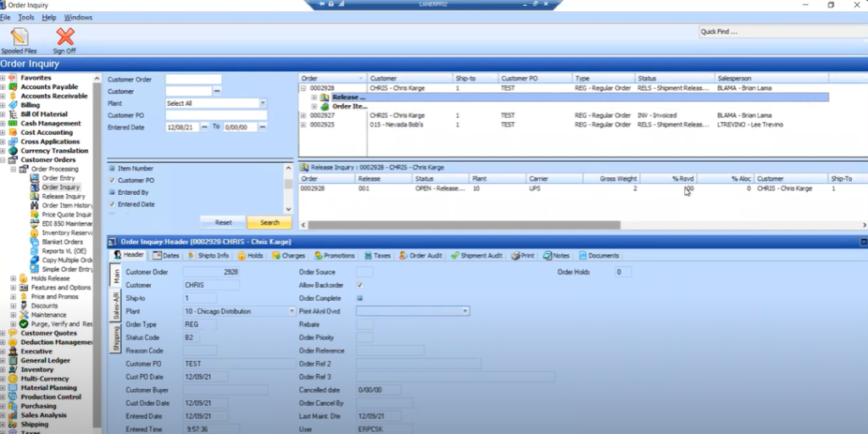The width and height of the screenshot is (868, 434).
Task: Collapse order 0002928 in the results tree
Action: (x=303, y=88)
